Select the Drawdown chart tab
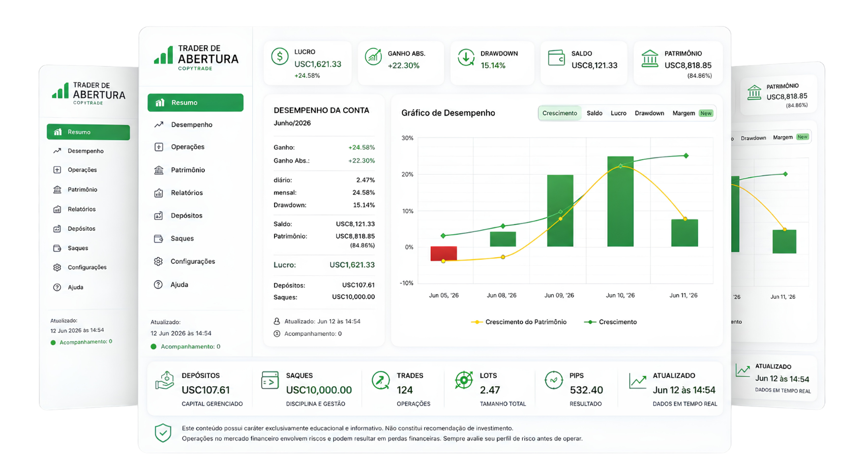This screenshot has height=468, width=868. (x=649, y=113)
